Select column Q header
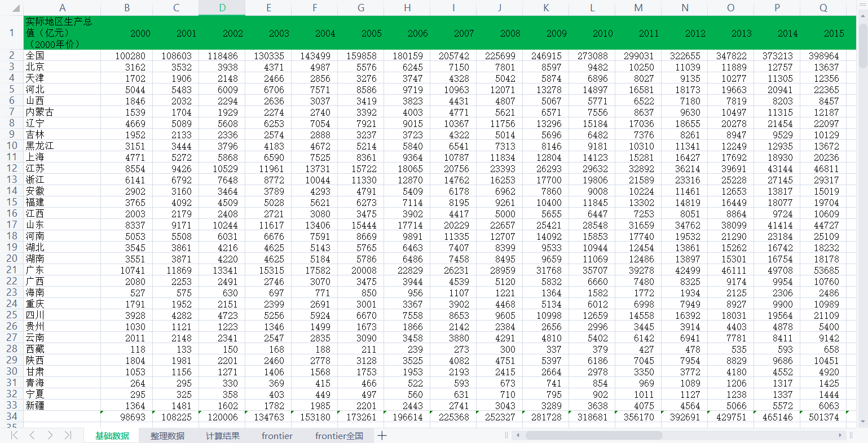Image resolution: width=868 pixels, height=443 pixels. click(823, 7)
